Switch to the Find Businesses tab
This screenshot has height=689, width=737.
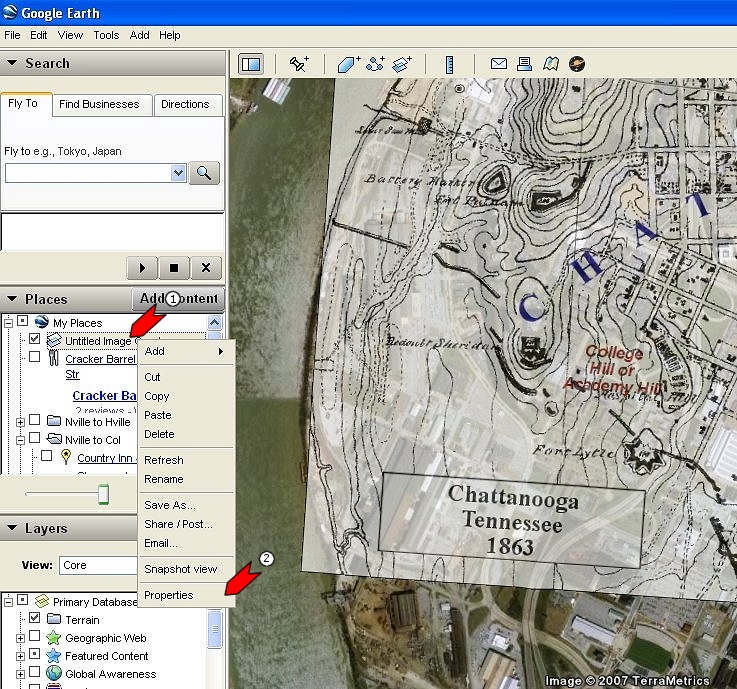[98, 104]
